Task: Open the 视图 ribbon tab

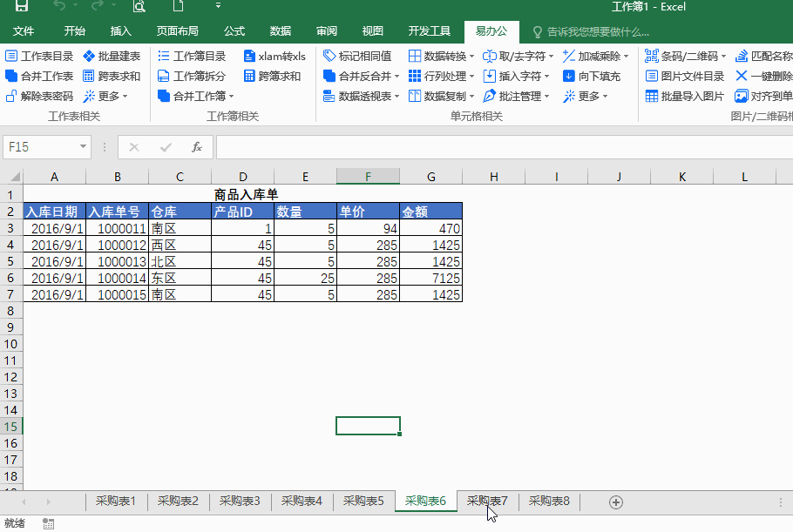Action: 373,31
